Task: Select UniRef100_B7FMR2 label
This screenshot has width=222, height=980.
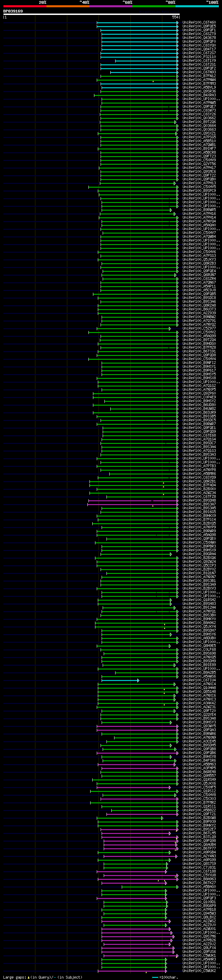Action: [x=199, y=803]
